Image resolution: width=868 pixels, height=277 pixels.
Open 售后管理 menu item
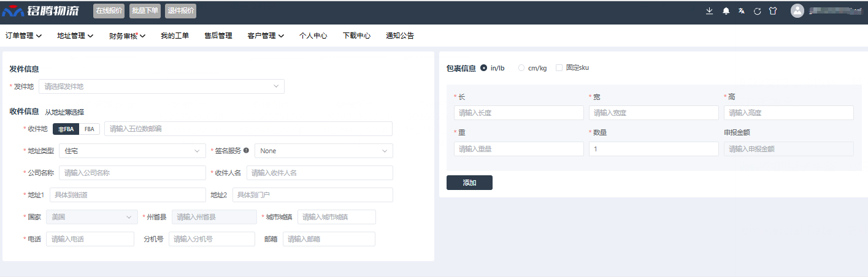pos(218,36)
